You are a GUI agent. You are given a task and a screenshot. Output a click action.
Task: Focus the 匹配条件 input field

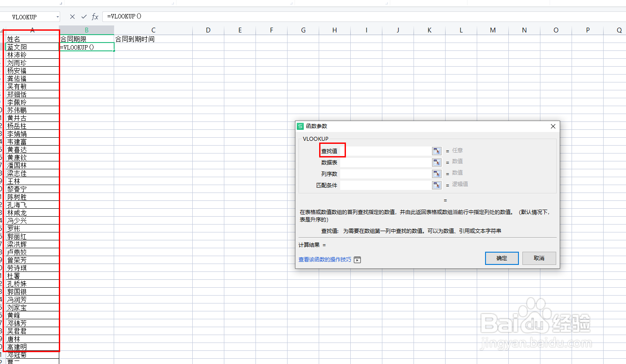tap(386, 185)
